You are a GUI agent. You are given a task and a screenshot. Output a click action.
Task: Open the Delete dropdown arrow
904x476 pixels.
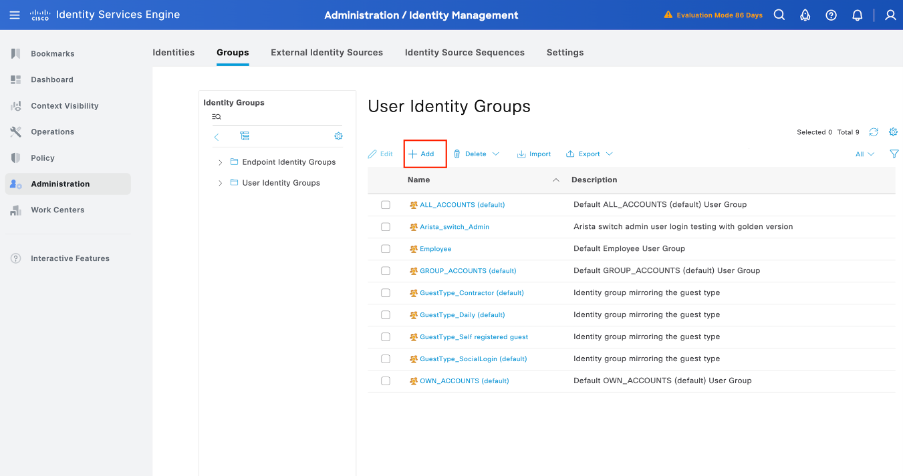point(496,154)
